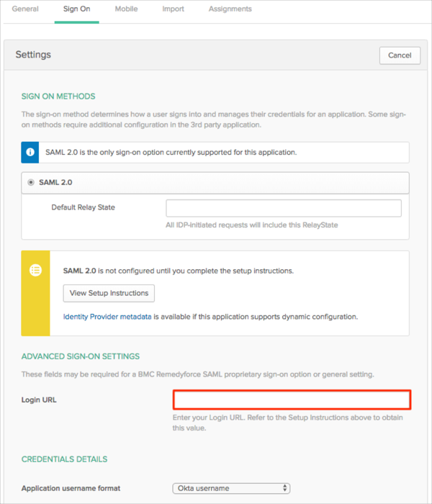Click the blue info icon
This screenshot has width=432, height=504.
(30, 153)
